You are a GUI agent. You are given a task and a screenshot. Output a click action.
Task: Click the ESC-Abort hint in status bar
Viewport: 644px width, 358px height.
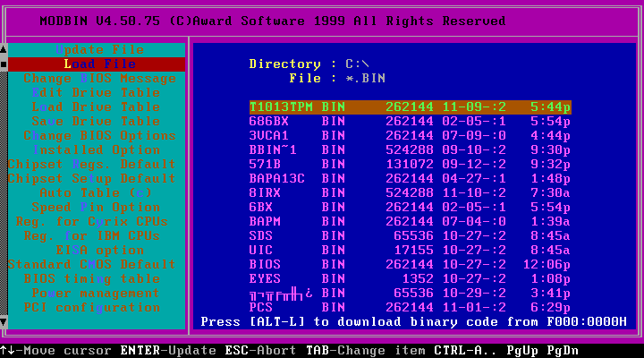[260, 351]
